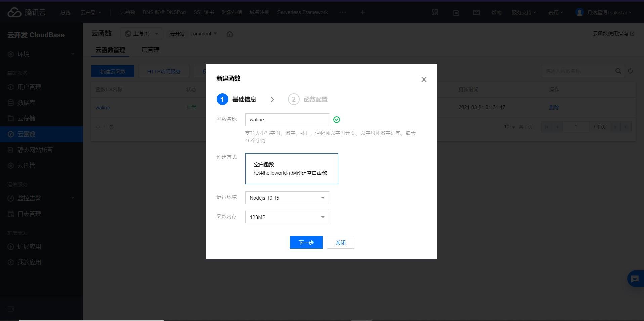Select 云函数 in sidebar
The height and width of the screenshot is (321, 644).
[x=41, y=134]
